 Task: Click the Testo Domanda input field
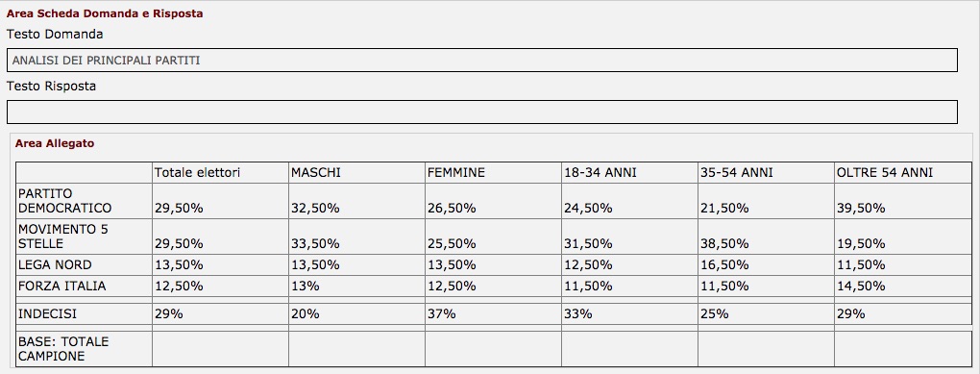pos(482,61)
